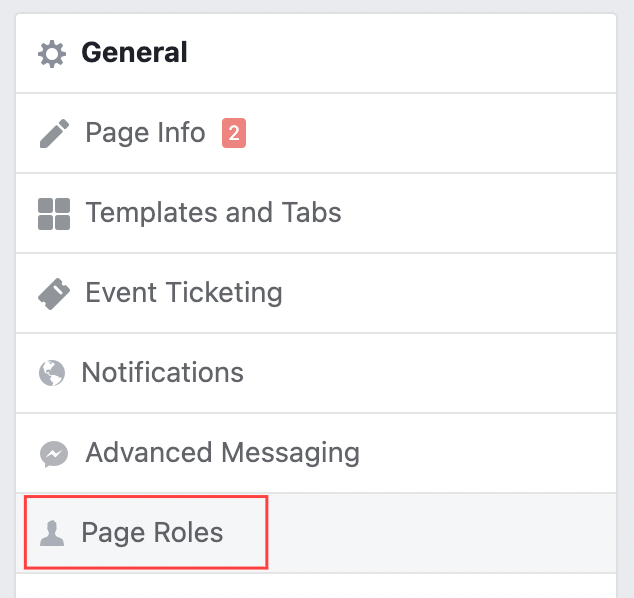Click blank area right of Event Ticketing label
This screenshot has width=634, height=598.
[x=450, y=293]
